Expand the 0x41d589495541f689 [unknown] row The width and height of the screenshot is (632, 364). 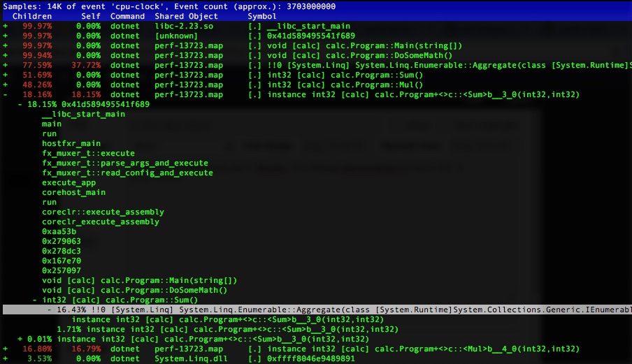[x=5, y=36]
